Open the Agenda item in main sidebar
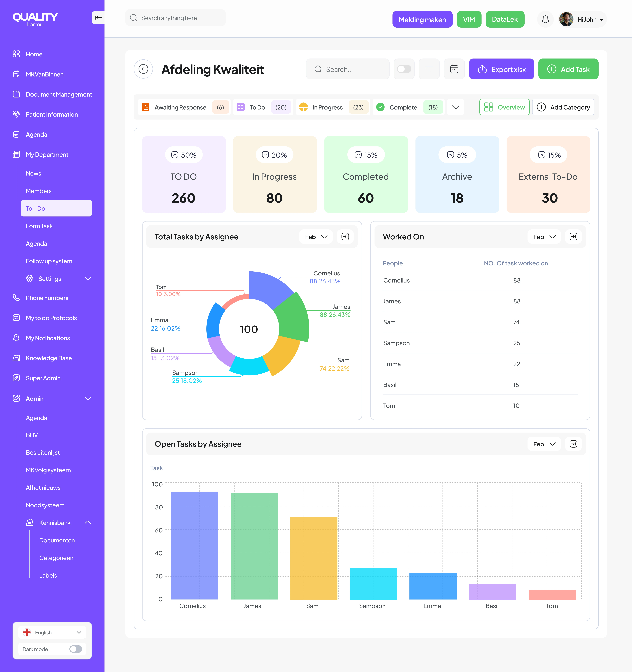Screen dimensions: 632x672 coord(36,135)
